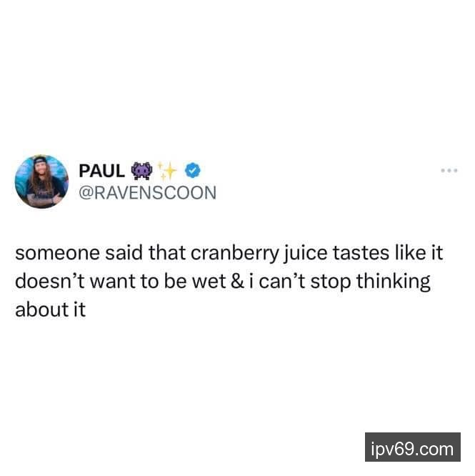Open Paul's round profile picture
This screenshot has height=476, width=475.
point(41,182)
